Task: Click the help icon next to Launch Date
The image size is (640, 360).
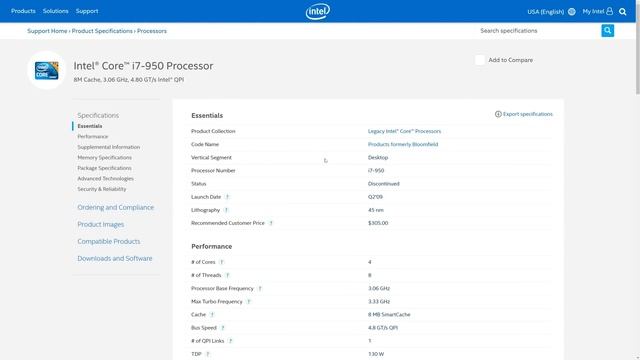Action: click(227, 197)
